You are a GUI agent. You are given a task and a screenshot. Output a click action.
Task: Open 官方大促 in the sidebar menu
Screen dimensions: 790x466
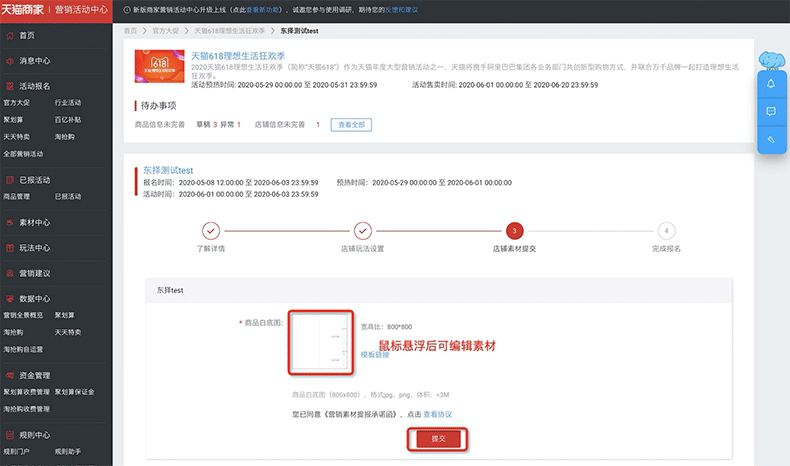tap(17, 103)
